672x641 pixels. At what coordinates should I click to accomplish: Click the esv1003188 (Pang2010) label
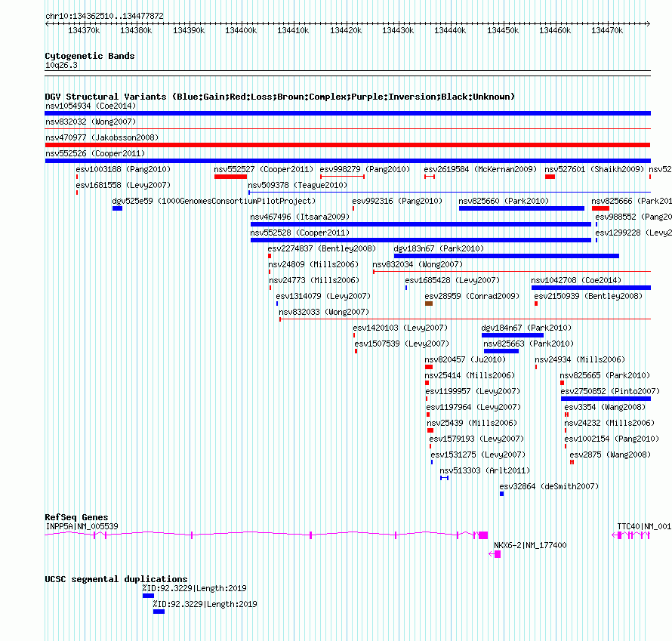tap(123, 169)
